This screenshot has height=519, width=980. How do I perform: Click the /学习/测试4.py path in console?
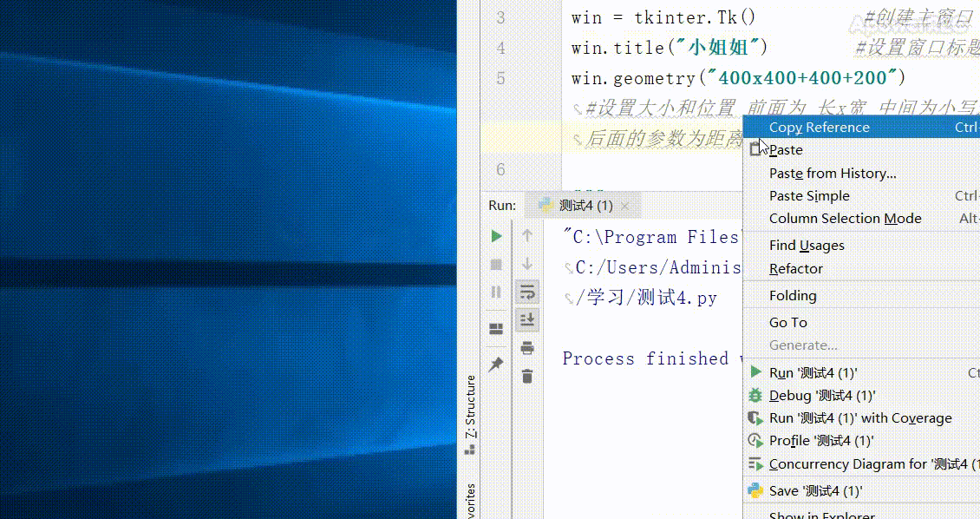646,298
